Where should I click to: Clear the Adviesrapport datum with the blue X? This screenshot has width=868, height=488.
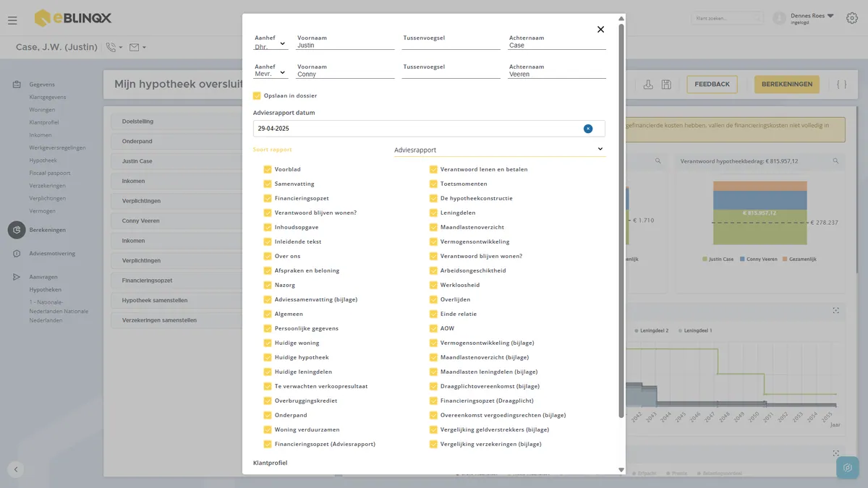click(x=588, y=129)
